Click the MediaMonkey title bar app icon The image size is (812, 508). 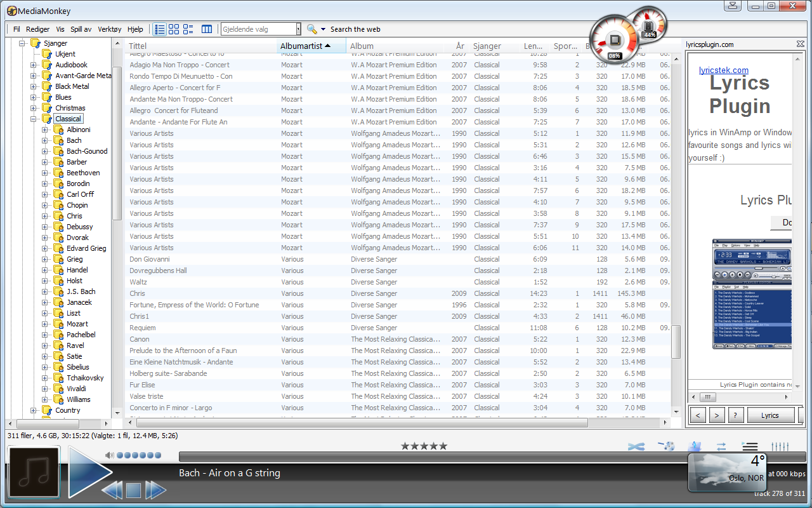11,11
